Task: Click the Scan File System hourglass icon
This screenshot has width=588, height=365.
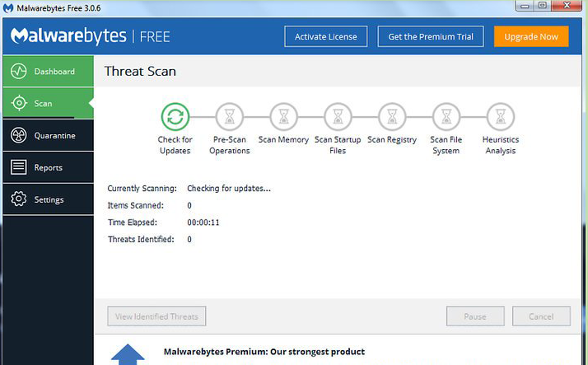Action: pyautogui.click(x=446, y=117)
